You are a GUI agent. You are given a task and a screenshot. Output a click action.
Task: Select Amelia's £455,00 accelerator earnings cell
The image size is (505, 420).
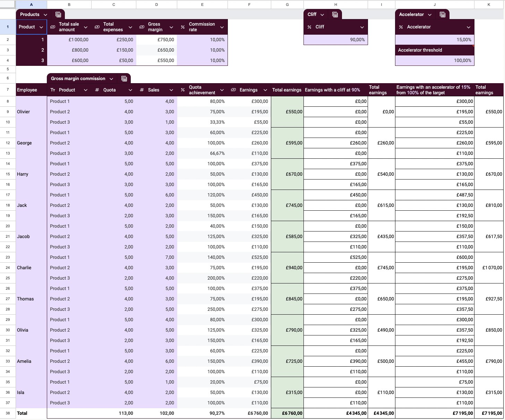pyautogui.click(x=435, y=361)
